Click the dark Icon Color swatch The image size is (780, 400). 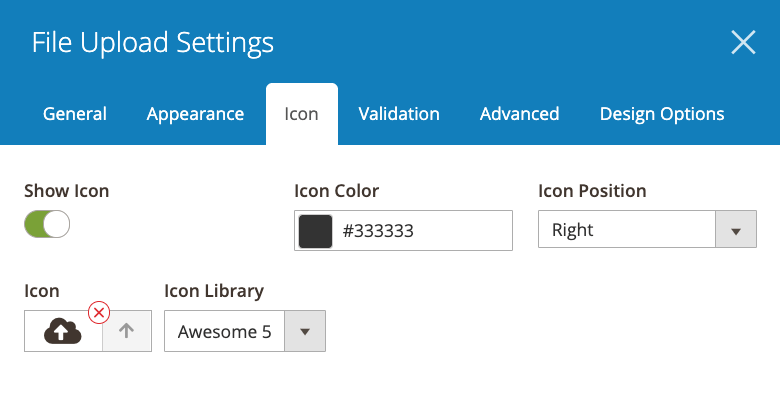315,231
